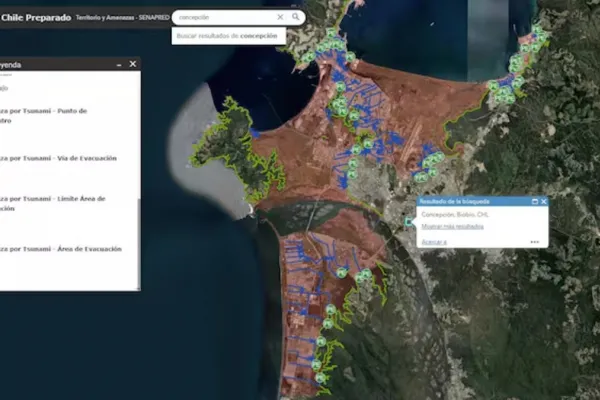
Task: Clear the search text with the X icon
Action: tap(280, 17)
